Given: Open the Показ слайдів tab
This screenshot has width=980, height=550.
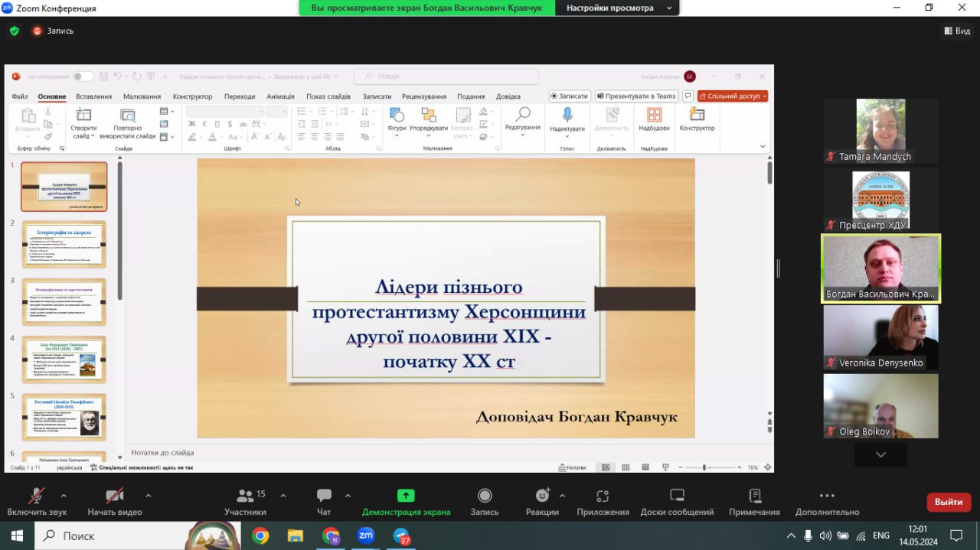Looking at the screenshot, I should click(328, 96).
